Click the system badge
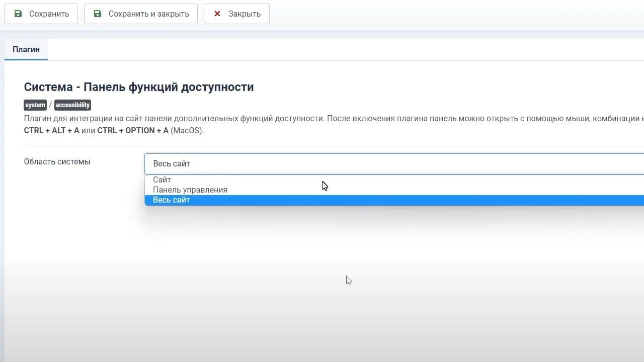The height and width of the screenshot is (362, 644). click(35, 105)
